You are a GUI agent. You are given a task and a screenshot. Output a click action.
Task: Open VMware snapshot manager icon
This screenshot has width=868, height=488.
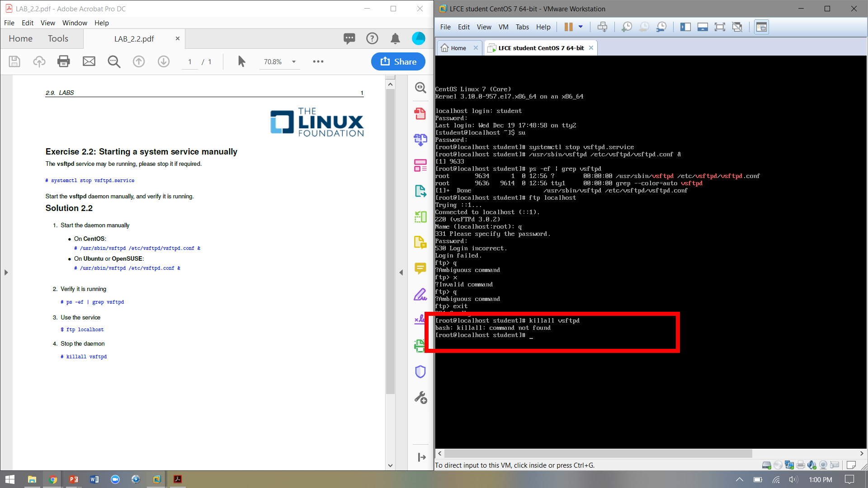661,27
